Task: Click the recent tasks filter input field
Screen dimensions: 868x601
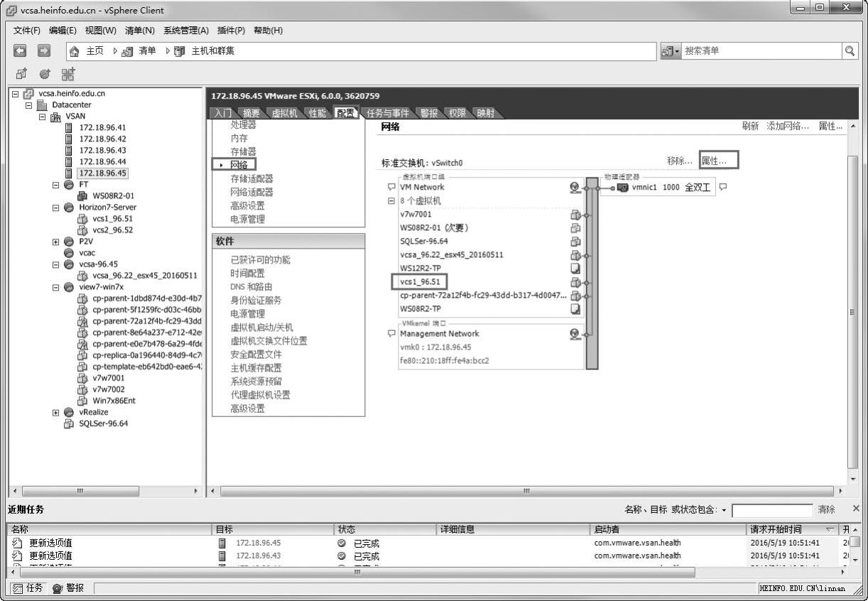Action: pyautogui.click(x=772, y=510)
